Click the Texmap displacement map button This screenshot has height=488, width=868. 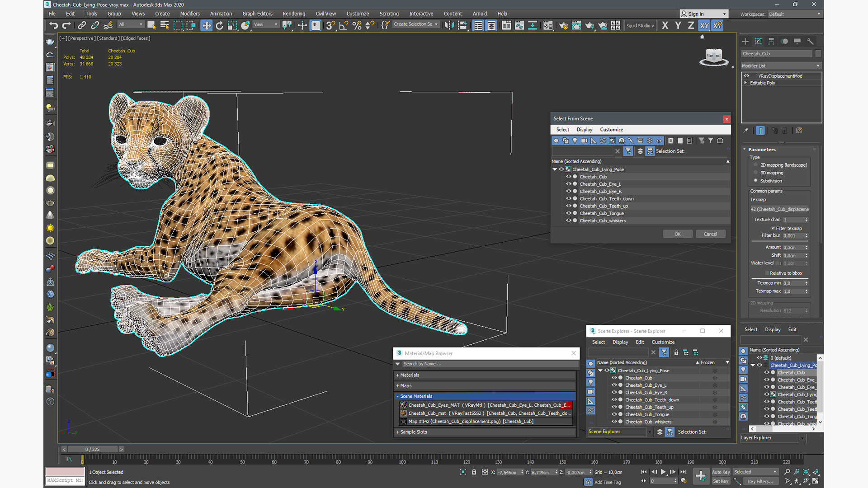(x=779, y=209)
